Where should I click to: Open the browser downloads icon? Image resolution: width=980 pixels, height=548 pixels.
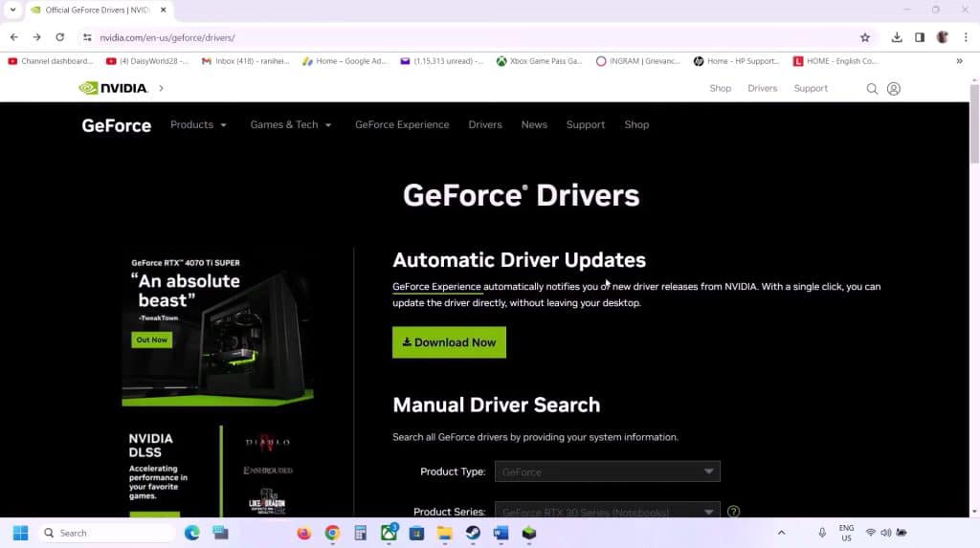(x=896, y=37)
